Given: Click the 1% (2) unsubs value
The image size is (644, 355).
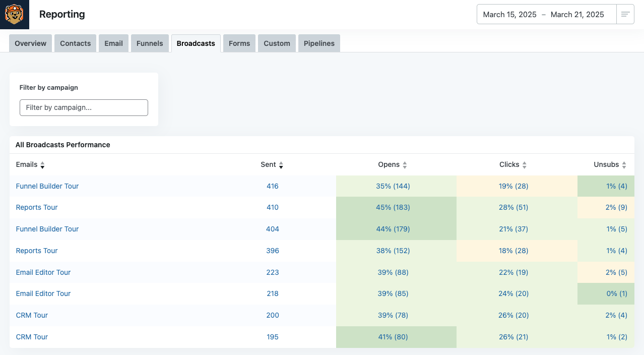Looking at the screenshot, I should [617, 337].
